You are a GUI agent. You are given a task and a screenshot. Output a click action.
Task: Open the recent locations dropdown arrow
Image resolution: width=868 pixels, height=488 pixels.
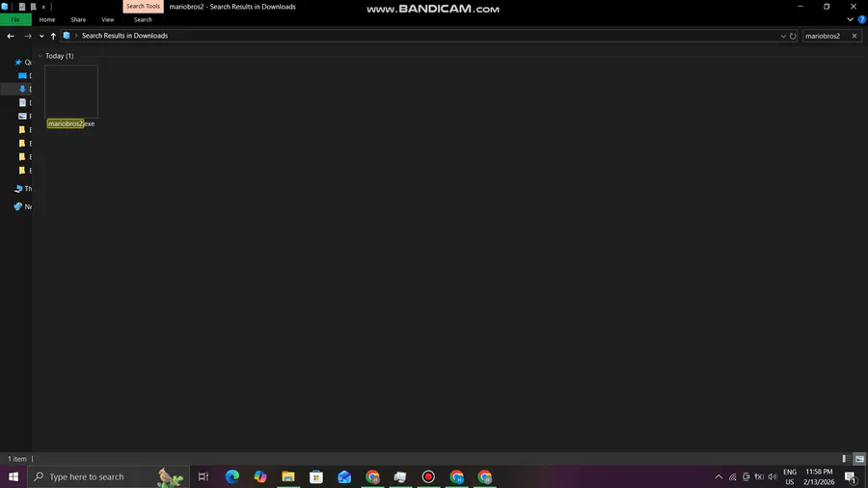coord(41,36)
